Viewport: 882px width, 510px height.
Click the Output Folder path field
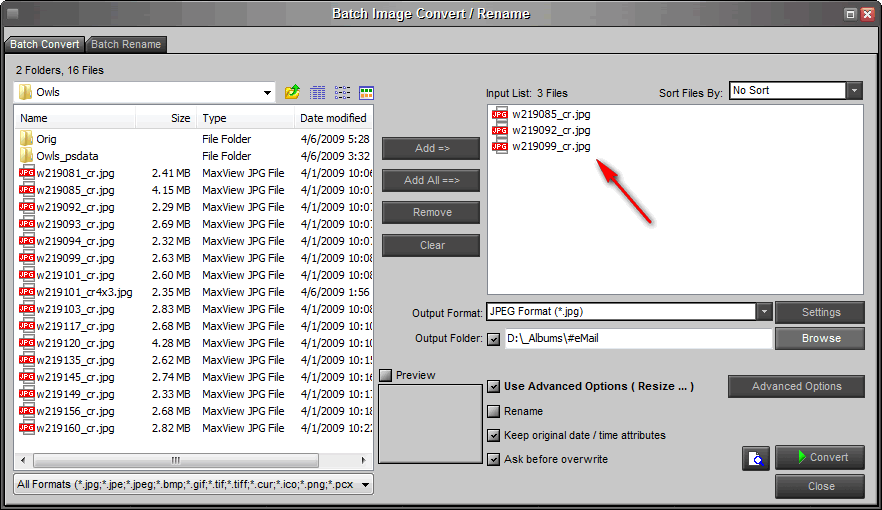(638, 339)
